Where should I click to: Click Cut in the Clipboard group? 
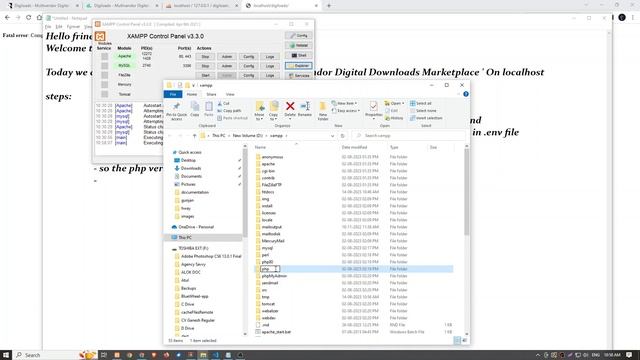click(224, 104)
